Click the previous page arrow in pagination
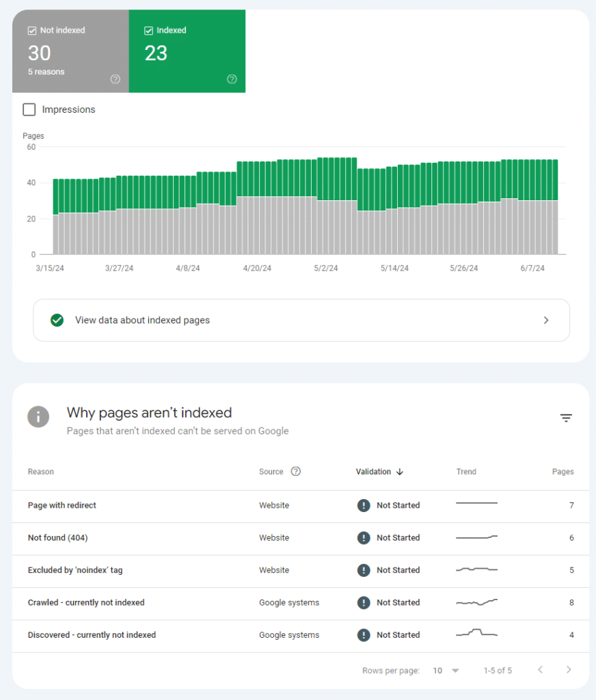 click(540, 670)
